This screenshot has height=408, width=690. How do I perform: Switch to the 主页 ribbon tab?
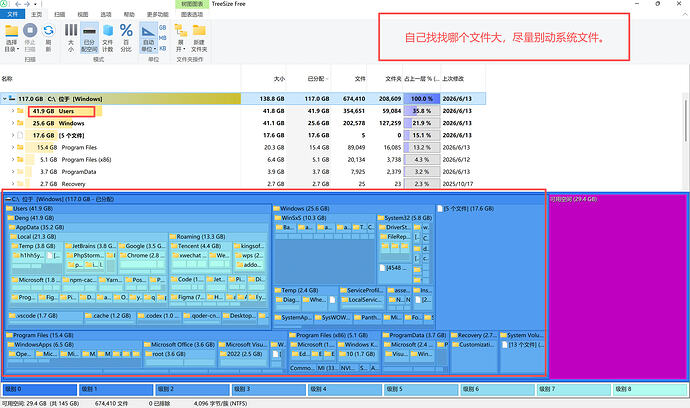(x=37, y=15)
